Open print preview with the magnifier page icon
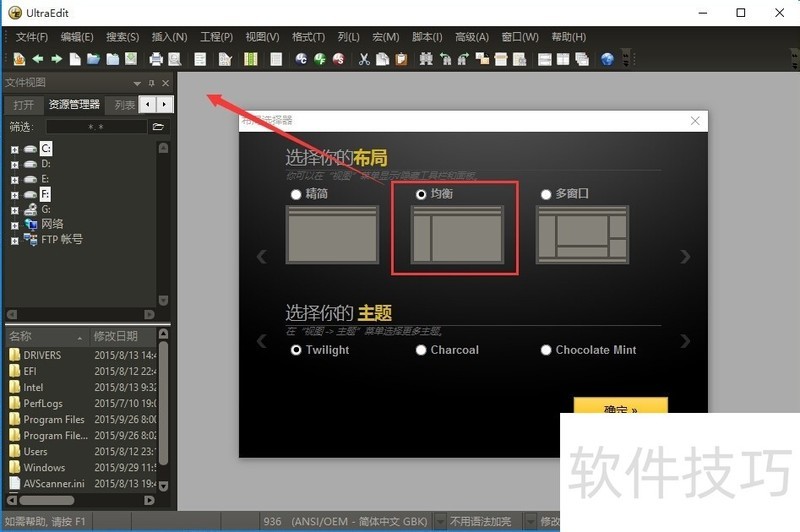This screenshot has width=800, height=532. coord(174,59)
